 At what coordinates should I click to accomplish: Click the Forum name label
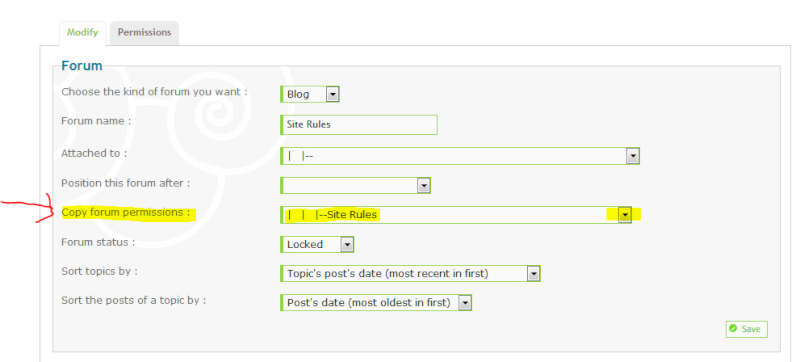click(96, 121)
